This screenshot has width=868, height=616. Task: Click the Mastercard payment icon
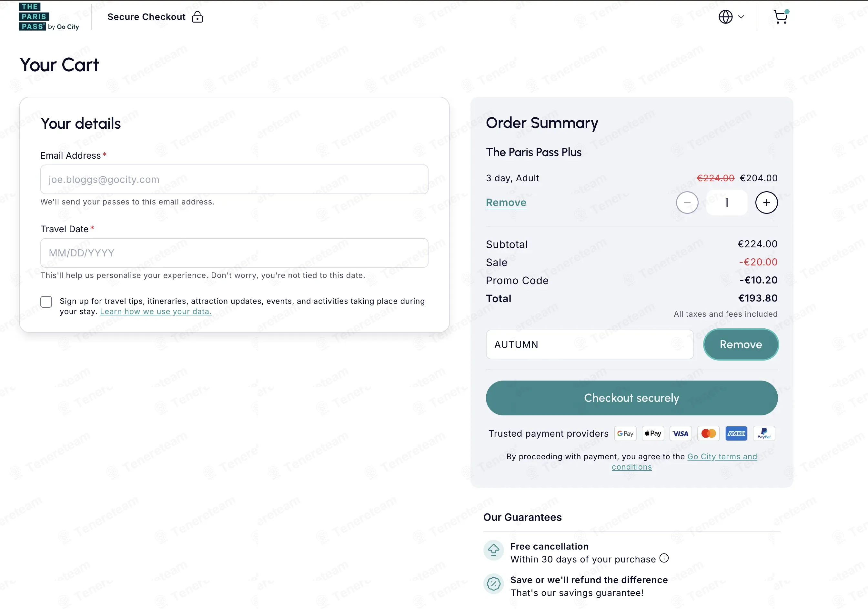pyautogui.click(x=708, y=433)
